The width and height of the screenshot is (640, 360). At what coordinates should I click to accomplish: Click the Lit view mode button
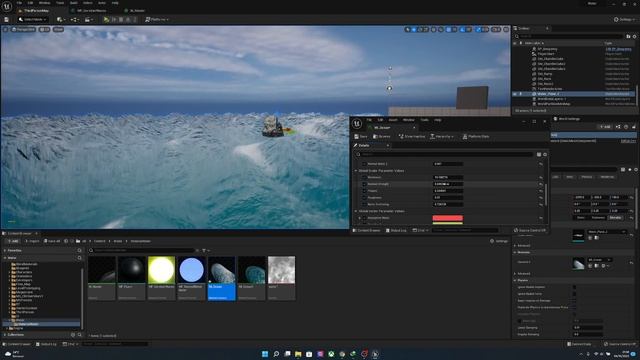44,29
